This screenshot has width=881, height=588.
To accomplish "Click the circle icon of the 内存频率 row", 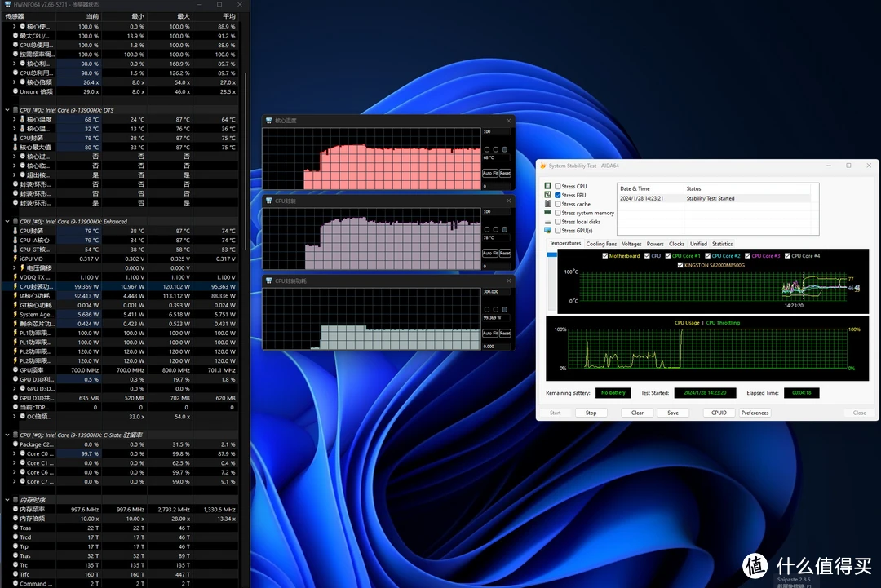I will (15, 510).
